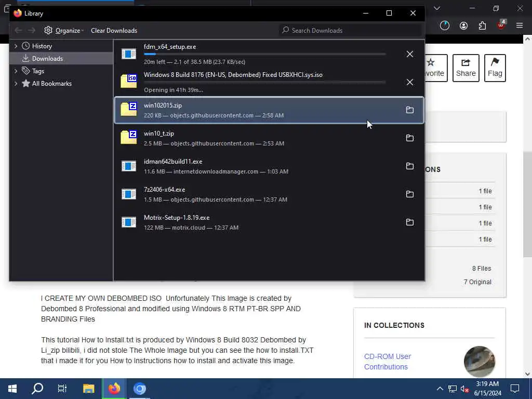Open the Windows Start menu
The height and width of the screenshot is (399, 532).
tap(12, 389)
